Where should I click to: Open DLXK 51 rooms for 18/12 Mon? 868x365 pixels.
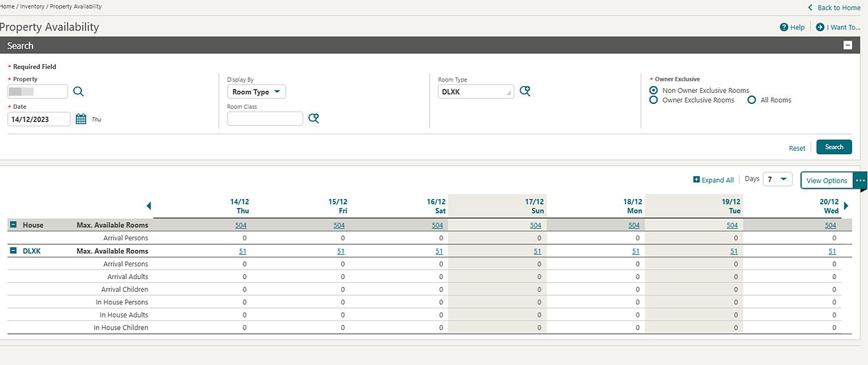pos(636,251)
